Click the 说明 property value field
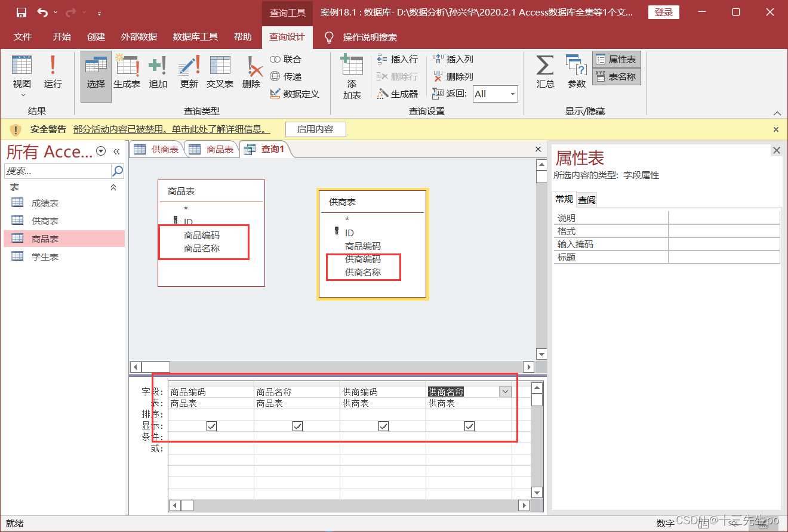 coord(724,218)
